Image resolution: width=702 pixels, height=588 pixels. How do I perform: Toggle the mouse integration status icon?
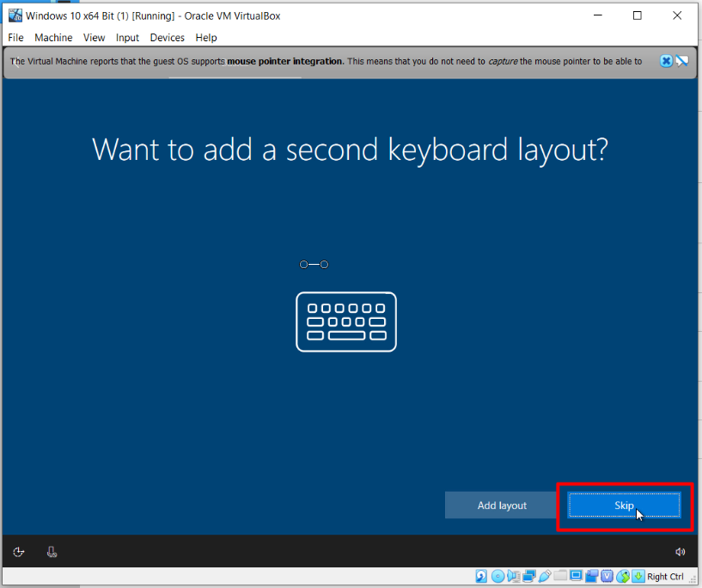coord(621,576)
